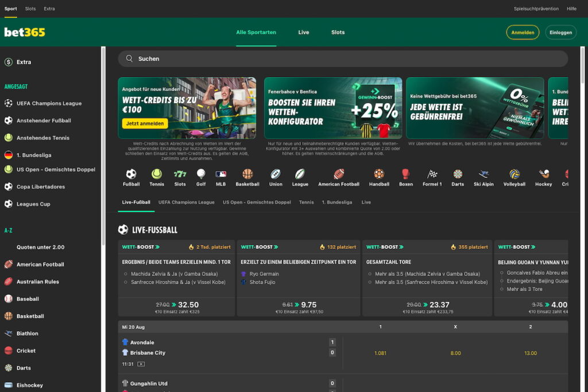Switch to UEFA Champions League subtab
This screenshot has width=588, height=392.
pyautogui.click(x=187, y=203)
